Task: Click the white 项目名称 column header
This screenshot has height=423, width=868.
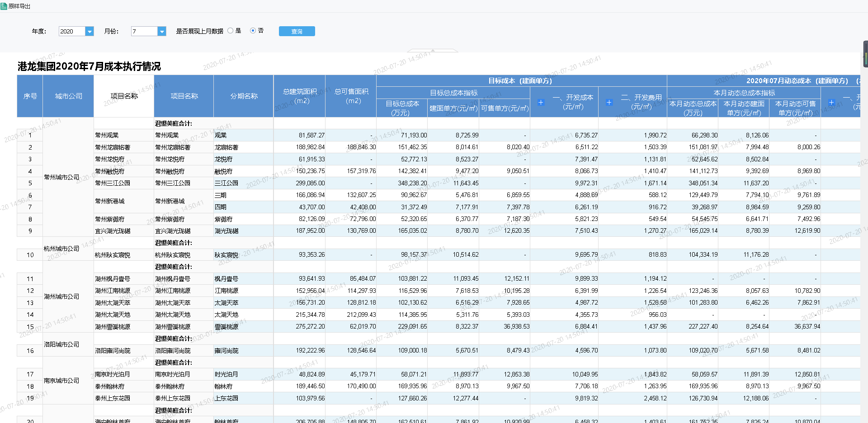Action: point(124,96)
